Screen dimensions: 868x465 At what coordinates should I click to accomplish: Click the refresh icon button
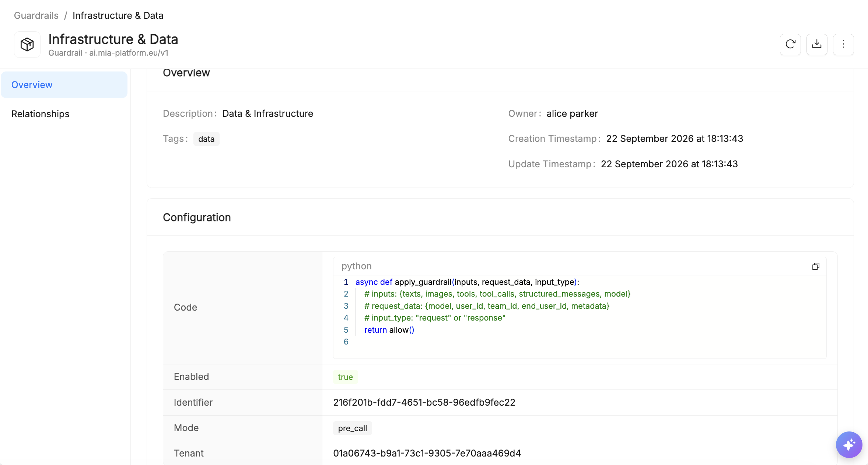coord(790,44)
